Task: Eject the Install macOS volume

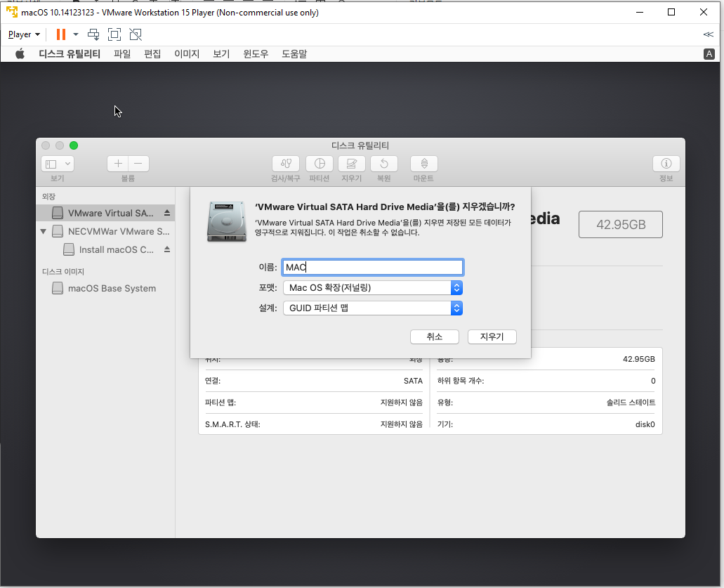Action: [167, 249]
